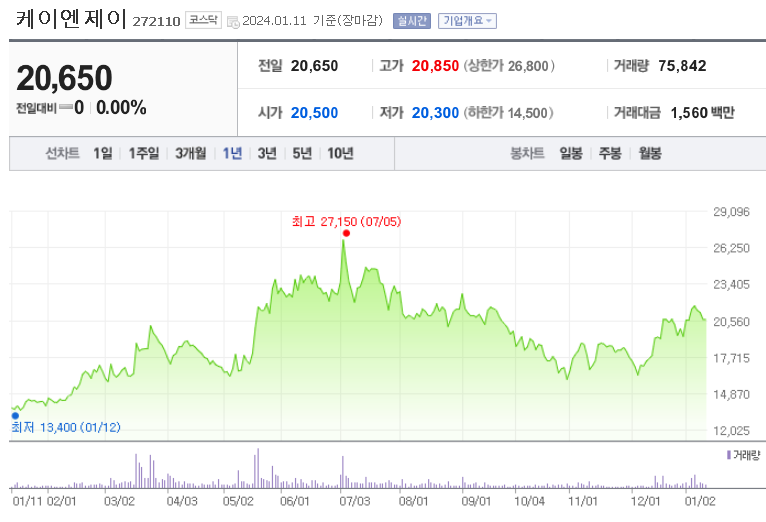Click the 최저 13,400 (01/12) label
Screen dimensions: 766x522
pos(66,428)
